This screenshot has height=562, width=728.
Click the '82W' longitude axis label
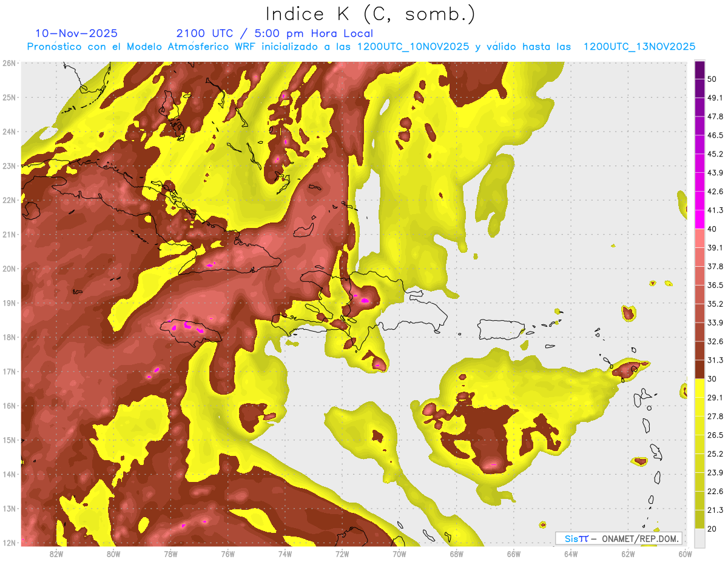tap(56, 554)
